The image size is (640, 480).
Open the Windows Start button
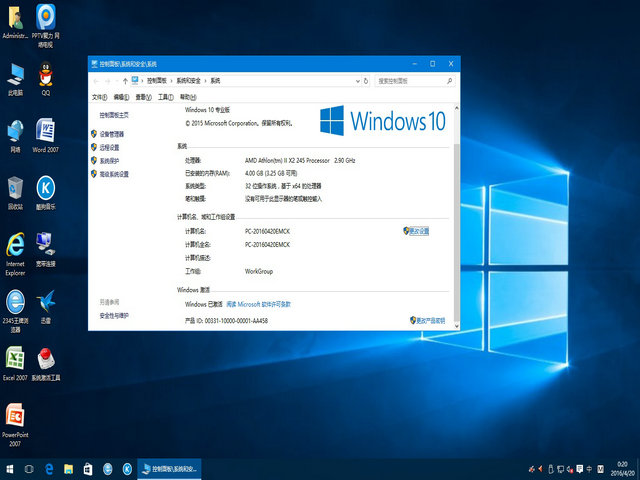(x=9, y=469)
